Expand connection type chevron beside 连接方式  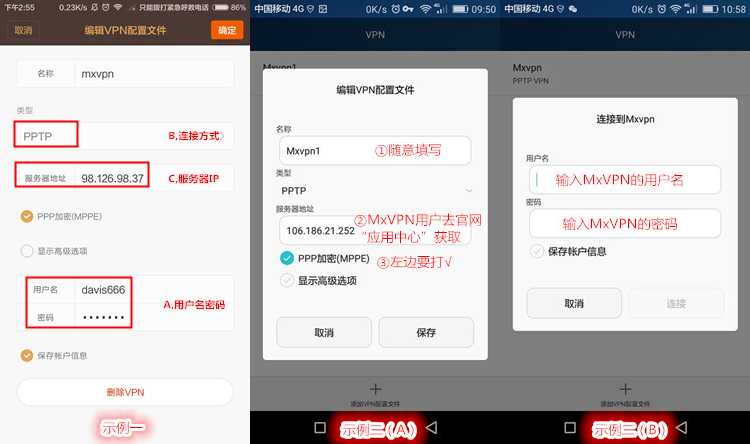click(222, 136)
